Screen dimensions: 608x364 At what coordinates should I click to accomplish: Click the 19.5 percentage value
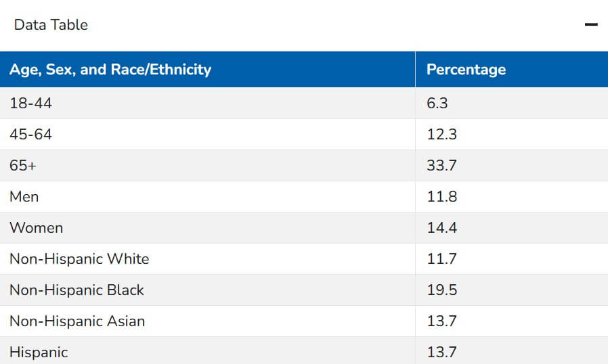(x=441, y=290)
